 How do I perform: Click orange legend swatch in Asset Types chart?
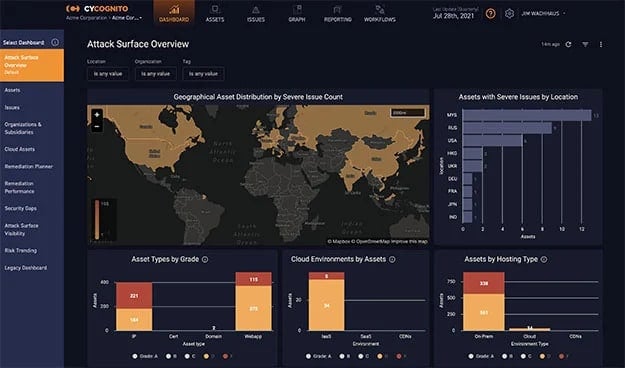[x=206, y=356]
